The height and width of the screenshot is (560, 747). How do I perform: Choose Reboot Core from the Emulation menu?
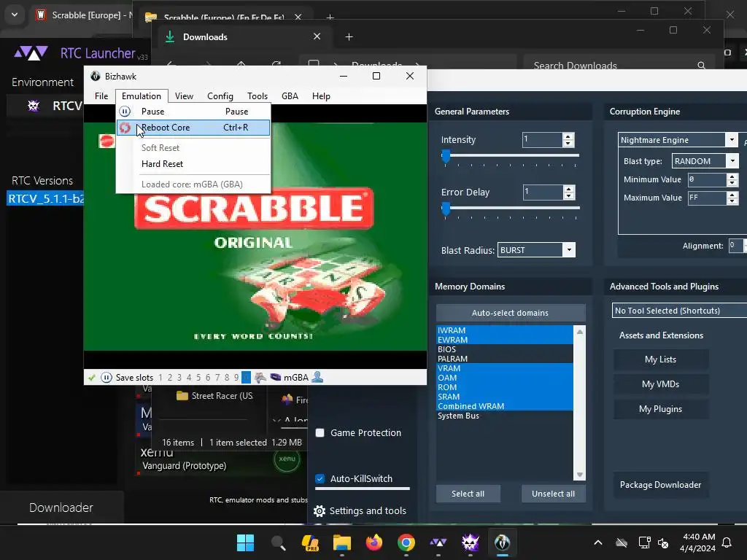coord(193,128)
